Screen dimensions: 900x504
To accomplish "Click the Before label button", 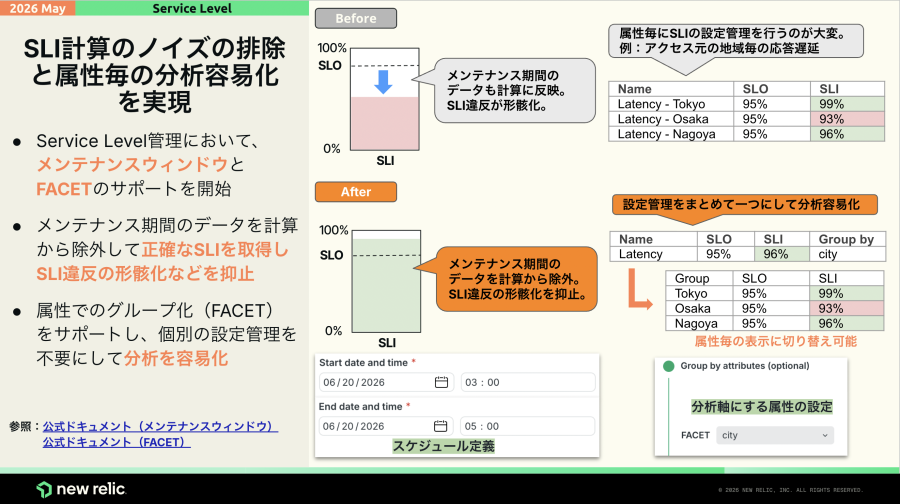I will click(x=356, y=18).
